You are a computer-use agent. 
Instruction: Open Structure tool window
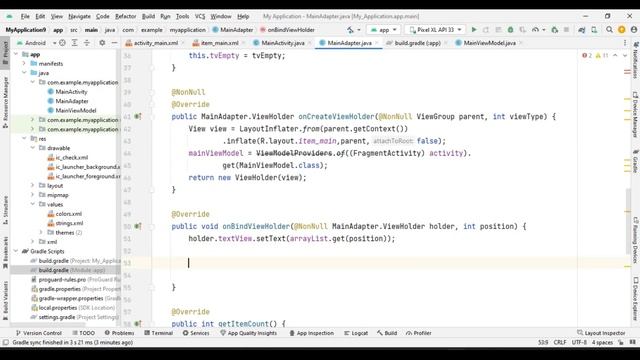[x=5, y=210]
